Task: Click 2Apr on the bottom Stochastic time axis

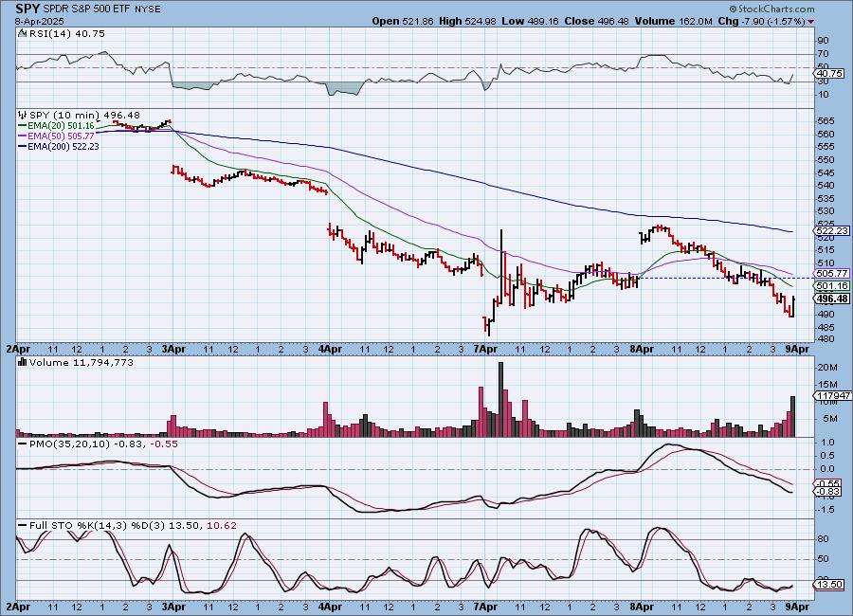Action: click(x=17, y=607)
